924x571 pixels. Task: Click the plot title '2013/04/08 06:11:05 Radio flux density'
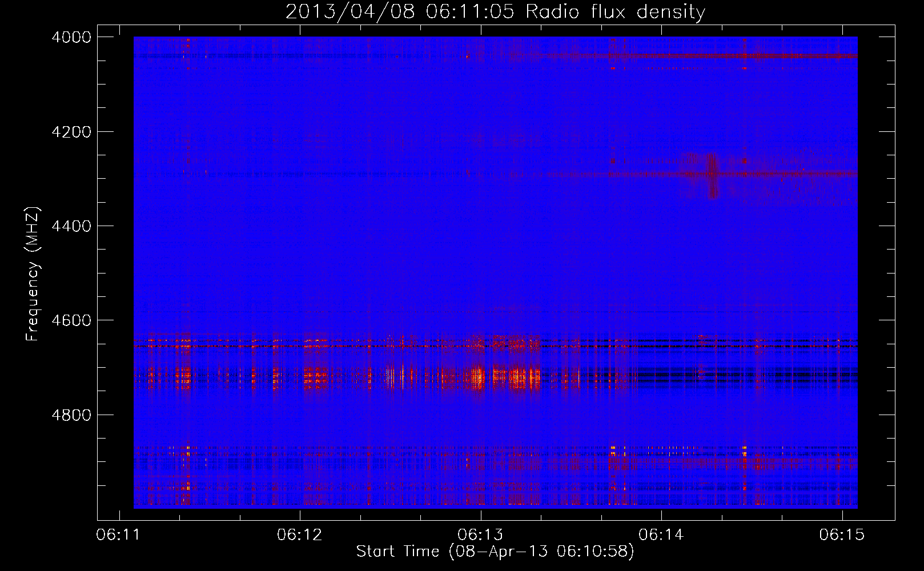(x=495, y=11)
